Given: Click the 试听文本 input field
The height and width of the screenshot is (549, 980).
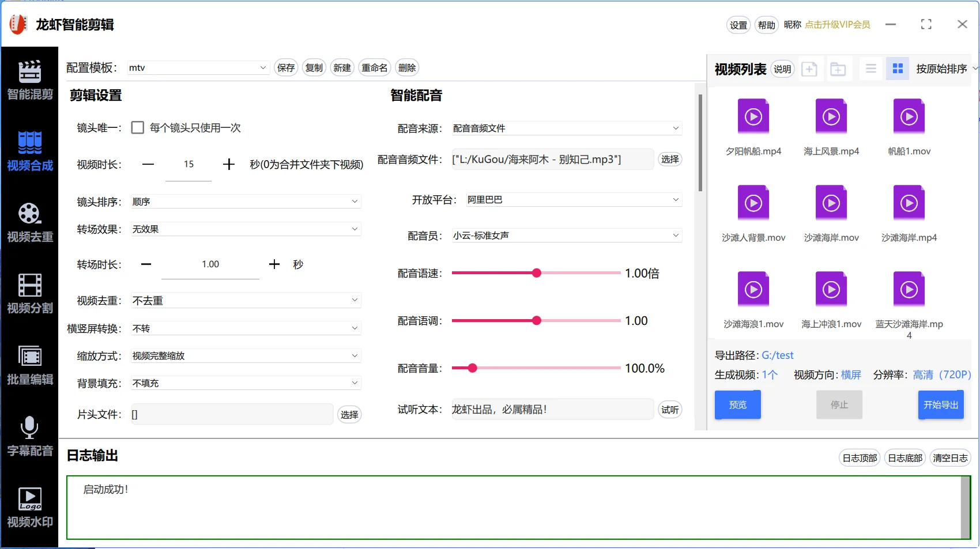Looking at the screenshot, I should pos(552,410).
